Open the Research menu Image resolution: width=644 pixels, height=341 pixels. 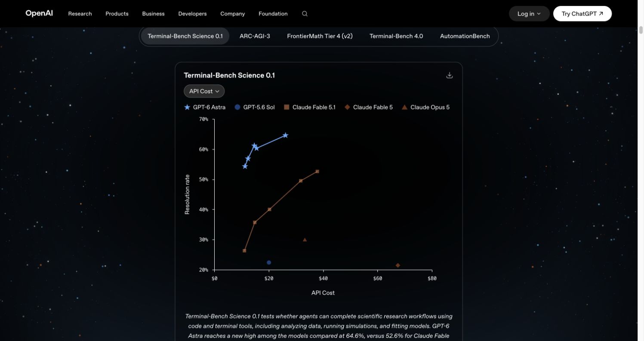[x=80, y=14]
